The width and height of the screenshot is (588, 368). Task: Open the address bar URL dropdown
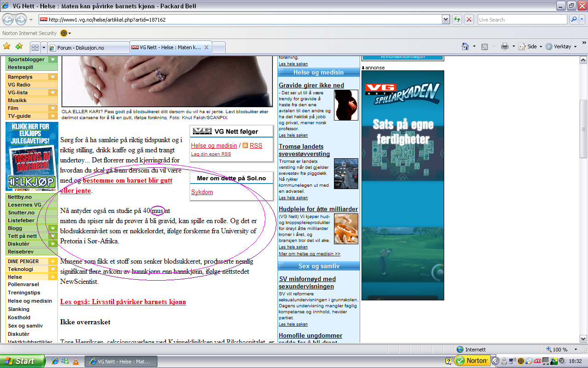[446, 20]
